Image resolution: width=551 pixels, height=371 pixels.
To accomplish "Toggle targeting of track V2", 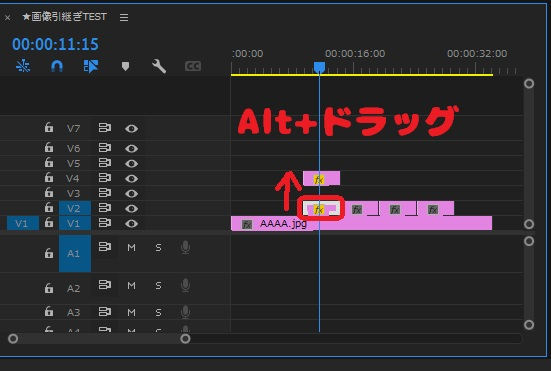I will (x=75, y=208).
